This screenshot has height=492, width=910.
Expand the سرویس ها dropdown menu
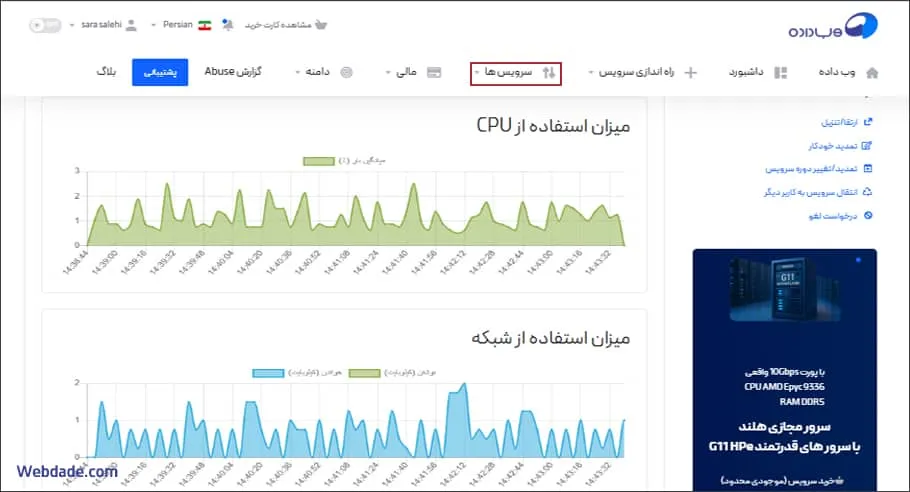click(x=516, y=73)
